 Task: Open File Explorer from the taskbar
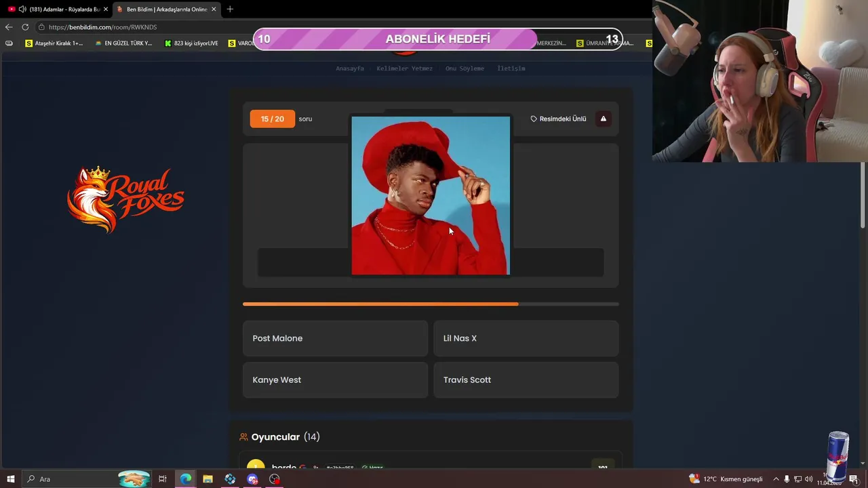(x=208, y=479)
